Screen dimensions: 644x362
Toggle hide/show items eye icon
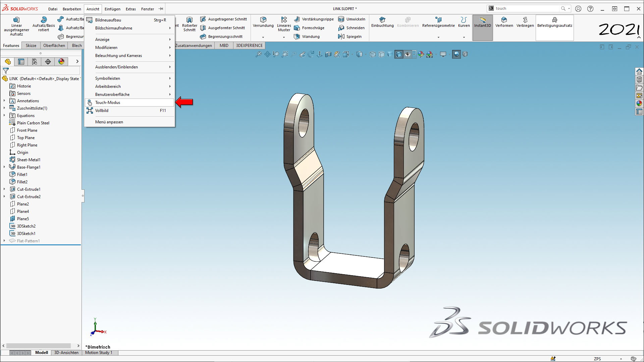408,54
